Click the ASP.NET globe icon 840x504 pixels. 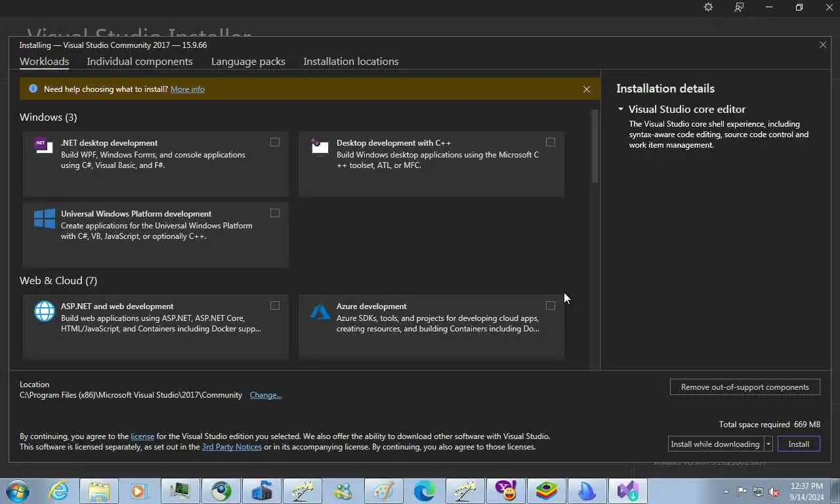pos(45,311)
